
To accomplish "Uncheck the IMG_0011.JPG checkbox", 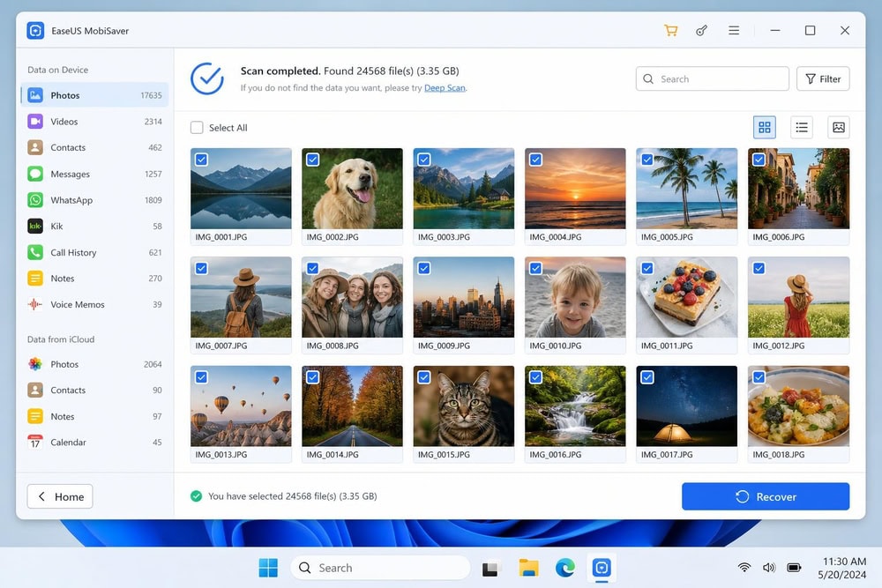I will pyautogui.click(x=647, y=268).
